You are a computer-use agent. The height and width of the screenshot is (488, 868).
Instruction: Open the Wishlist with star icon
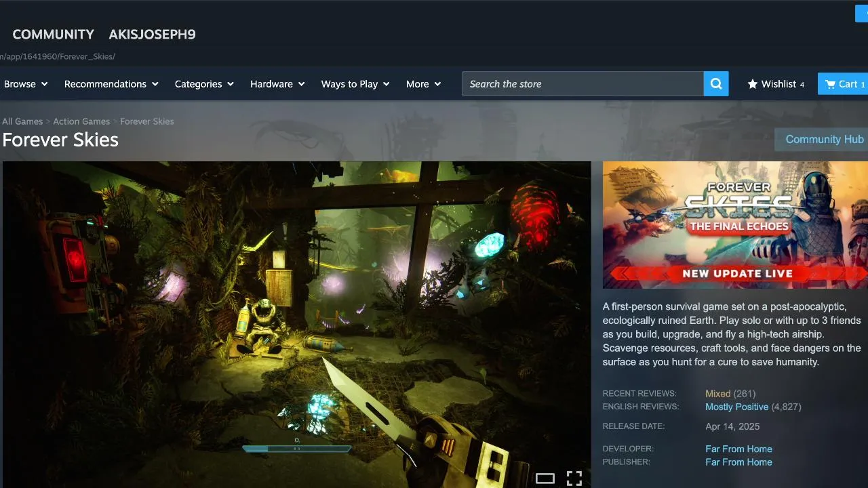coord(776,84)
